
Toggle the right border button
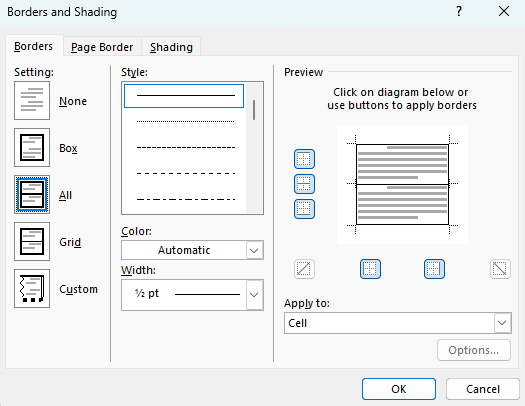pos(434,269)
